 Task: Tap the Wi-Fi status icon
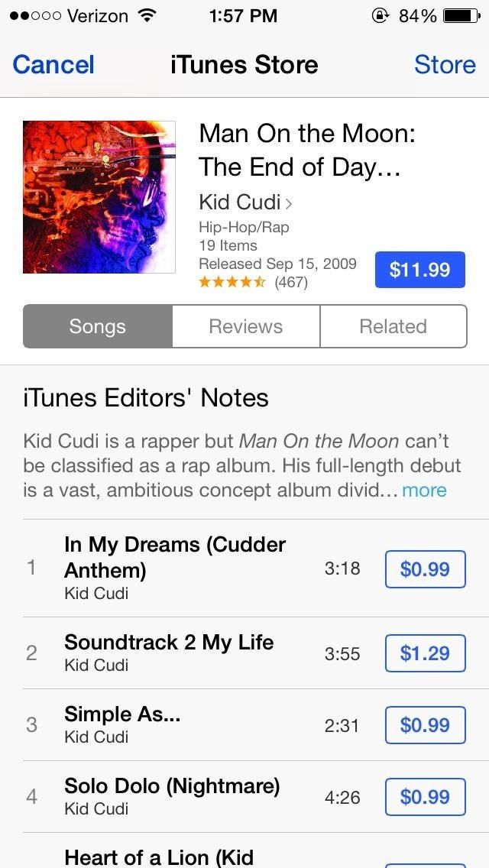click(146, 15)
